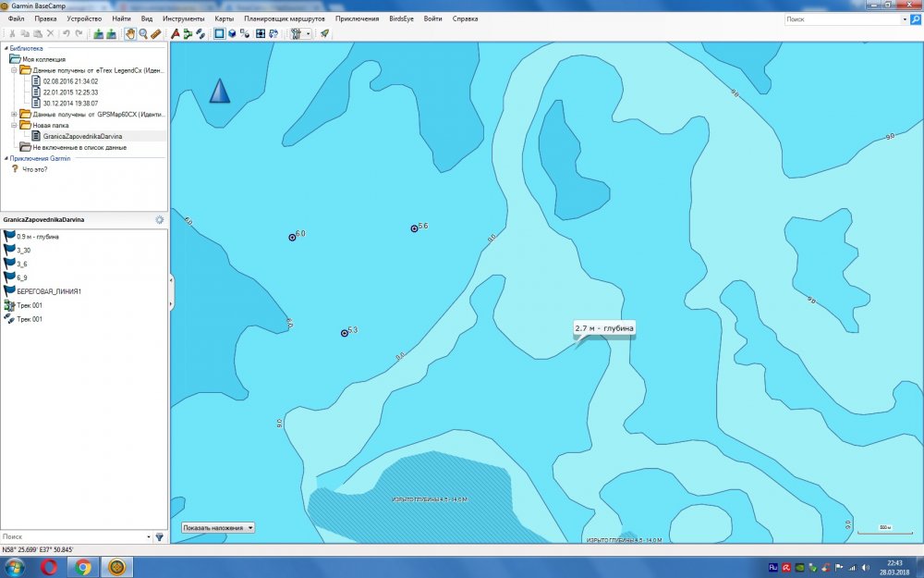The height and width of the screenshot is (578, 924).
Task: Open gear options for GranicaZapovednikaDarvina list
Action: 160,220
